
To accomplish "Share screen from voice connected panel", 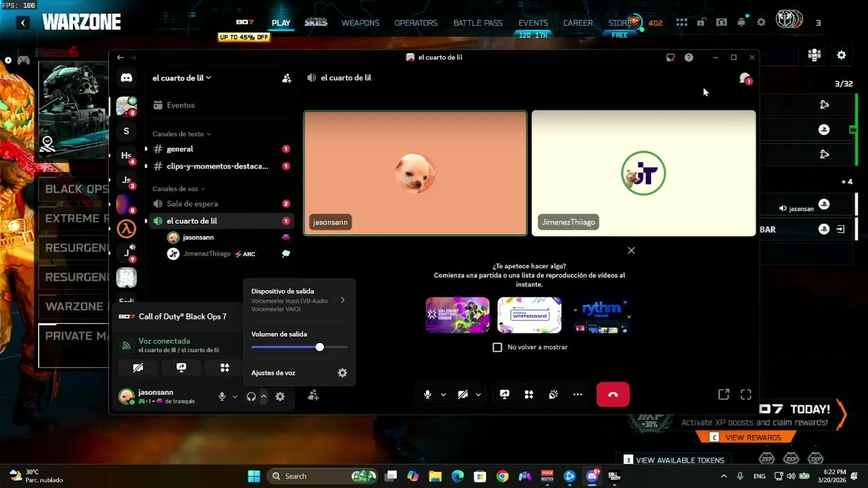I will pyautogui.click(x=181, y=367).
